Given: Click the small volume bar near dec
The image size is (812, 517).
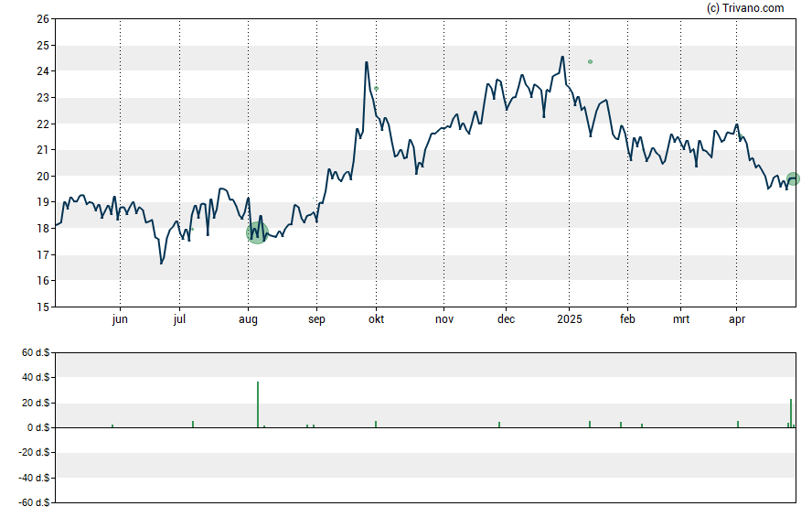Looking at the screenshot, I should 499,425.
